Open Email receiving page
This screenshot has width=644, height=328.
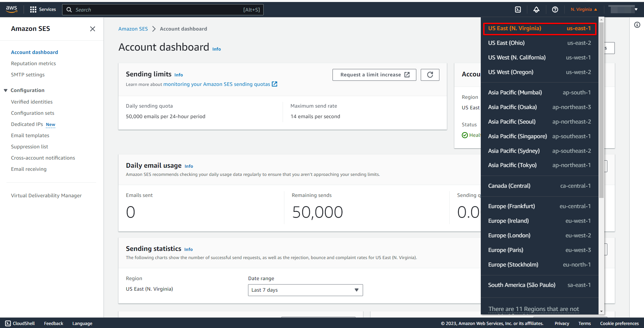point(29,169)
